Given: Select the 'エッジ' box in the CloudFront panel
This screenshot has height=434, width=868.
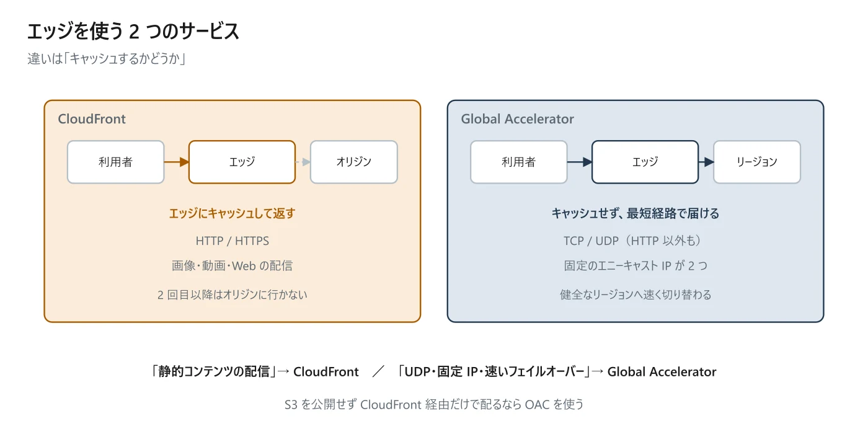Looking at the screenshot, I should click(242, 162).
